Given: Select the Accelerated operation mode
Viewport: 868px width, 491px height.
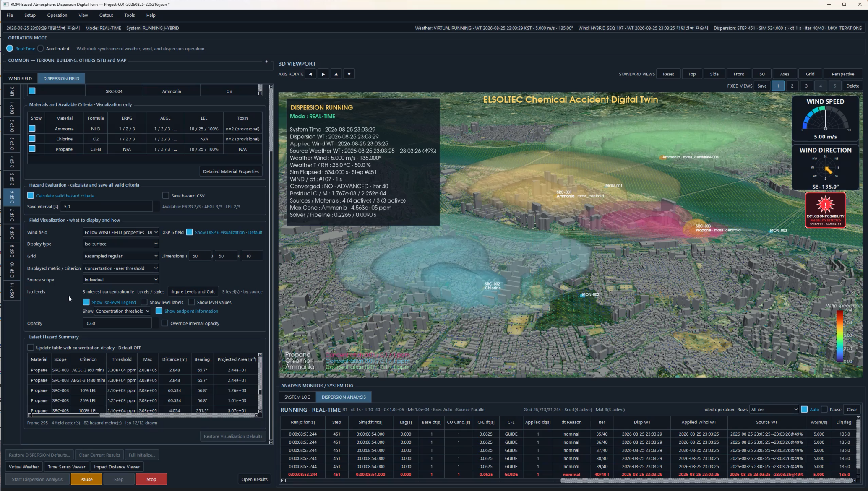Looking at the screenshot, I should (x=41, y=49).
